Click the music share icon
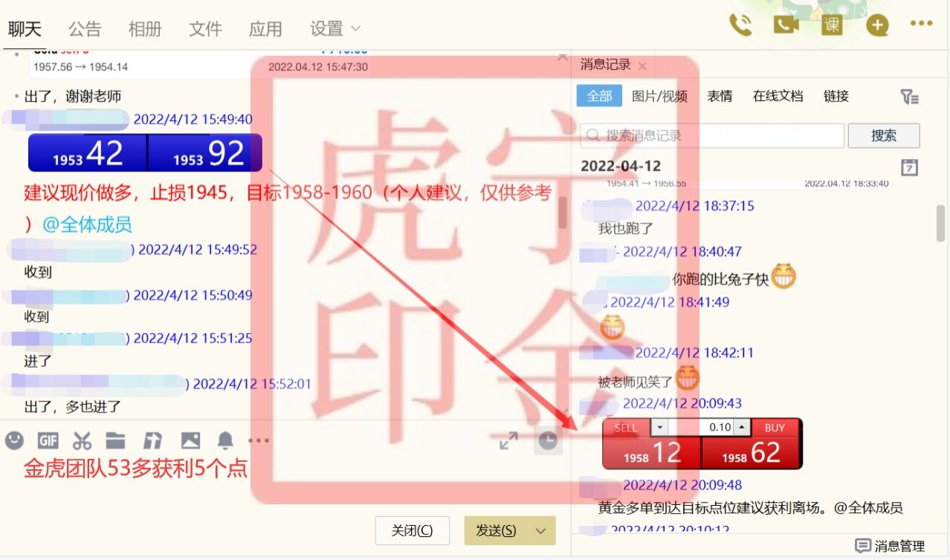The image size is (950, 560). click(x=152, y=440)
